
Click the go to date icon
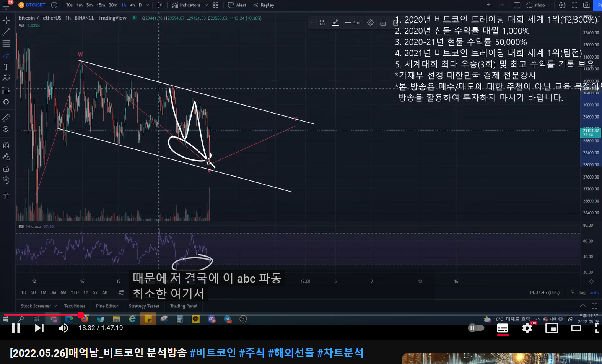coord(121,292)
